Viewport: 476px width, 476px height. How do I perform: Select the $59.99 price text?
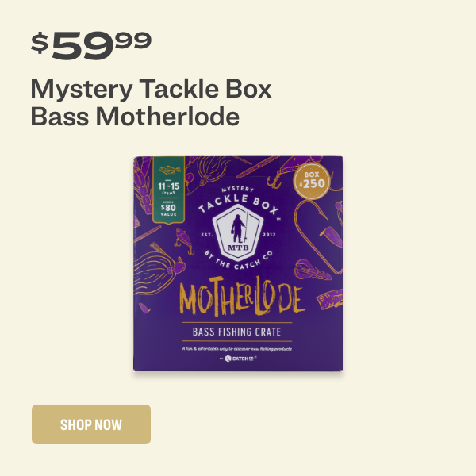(x=91, y=45)
